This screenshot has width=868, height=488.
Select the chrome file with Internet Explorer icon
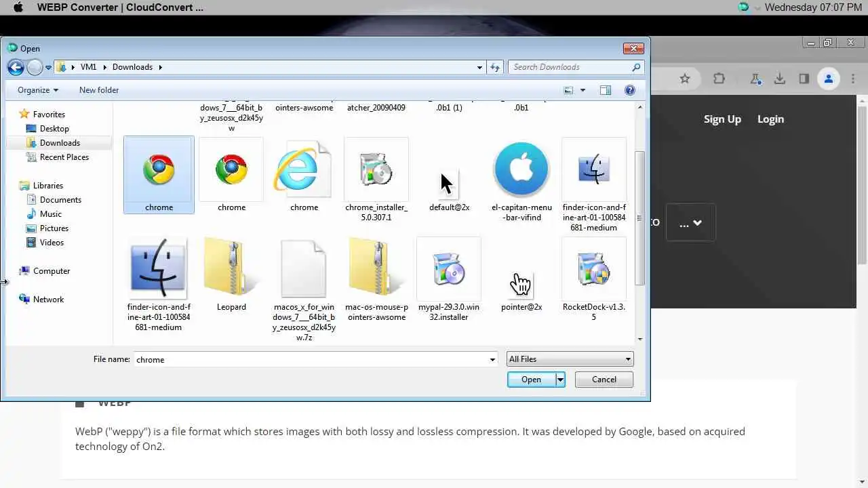pos(304,175)
